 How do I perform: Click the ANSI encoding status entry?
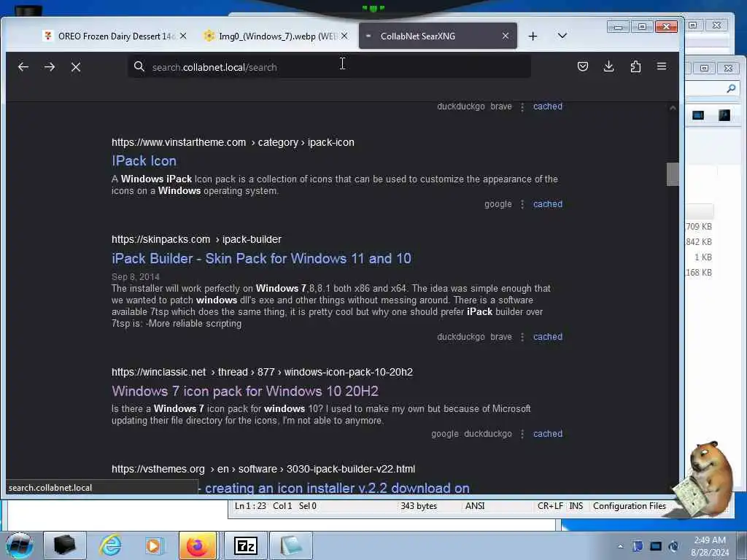(x=474, y=506)
